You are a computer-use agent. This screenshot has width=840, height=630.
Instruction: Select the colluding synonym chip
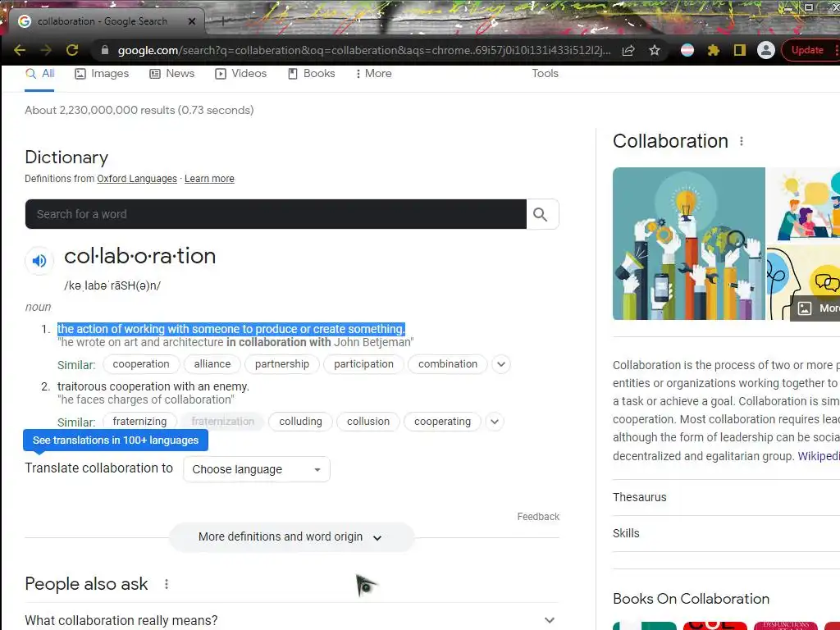click(x=300, y=422)
